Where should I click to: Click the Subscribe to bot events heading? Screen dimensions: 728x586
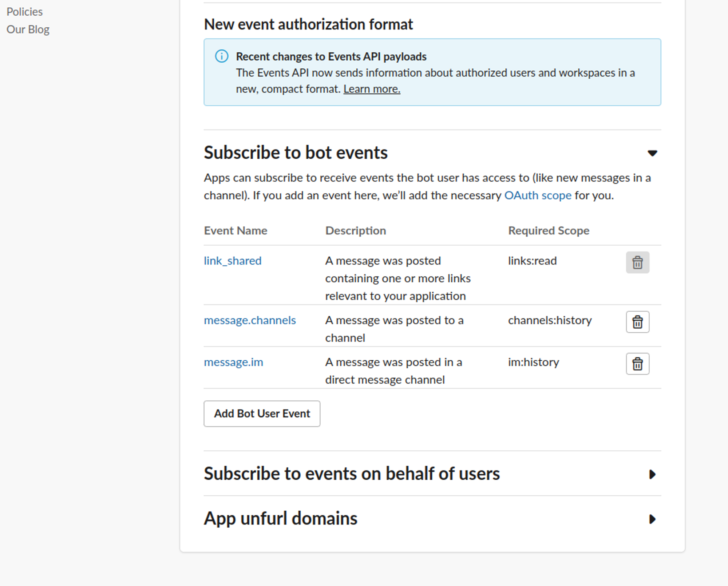[296, 153]
